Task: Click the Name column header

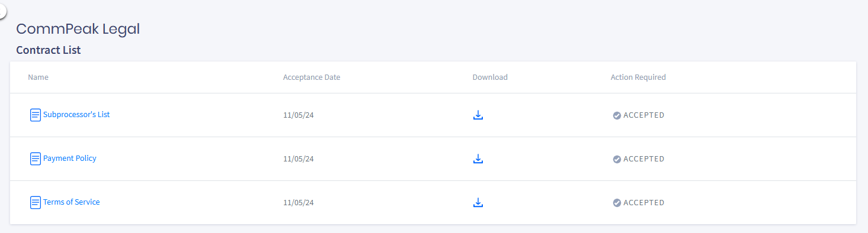Action: tap(38, 77)
